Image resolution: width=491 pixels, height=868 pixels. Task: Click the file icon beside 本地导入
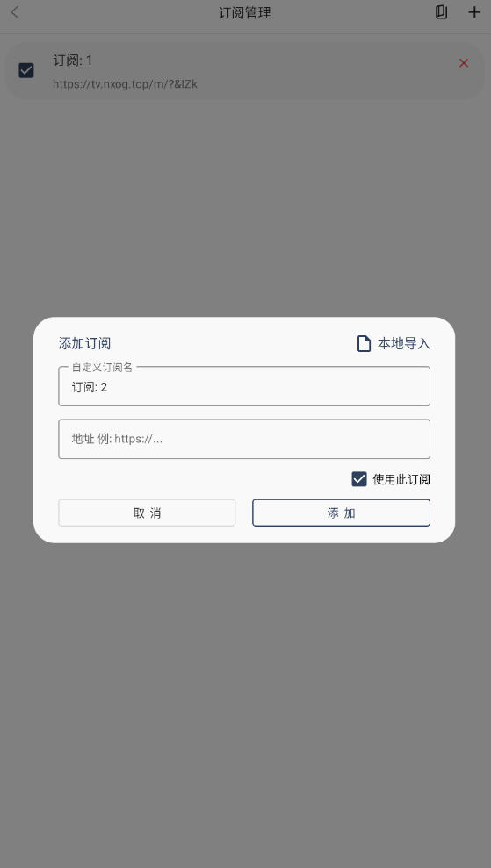click(x=364, y=343)
